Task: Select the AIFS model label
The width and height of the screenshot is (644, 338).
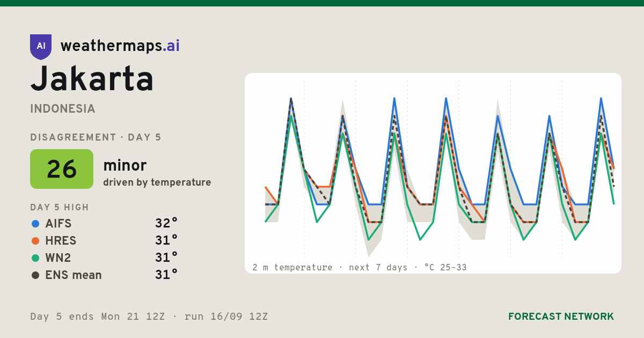Action: coord(58,224)
